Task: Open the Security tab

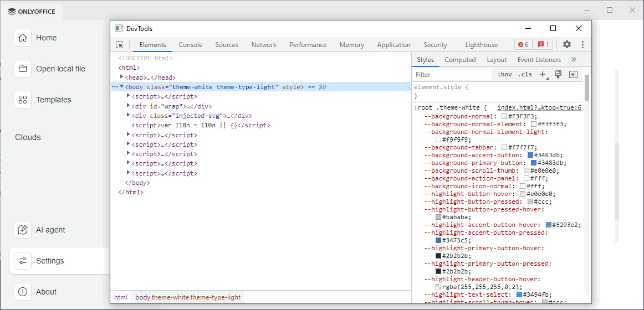Action: pos(435,45)
